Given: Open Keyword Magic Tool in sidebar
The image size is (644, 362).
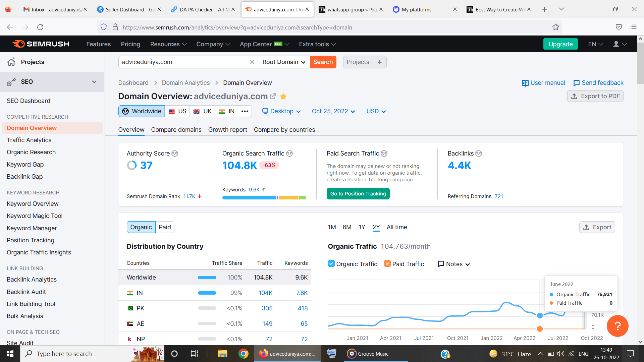Looking at the screenshot, I should coord(35,216).
